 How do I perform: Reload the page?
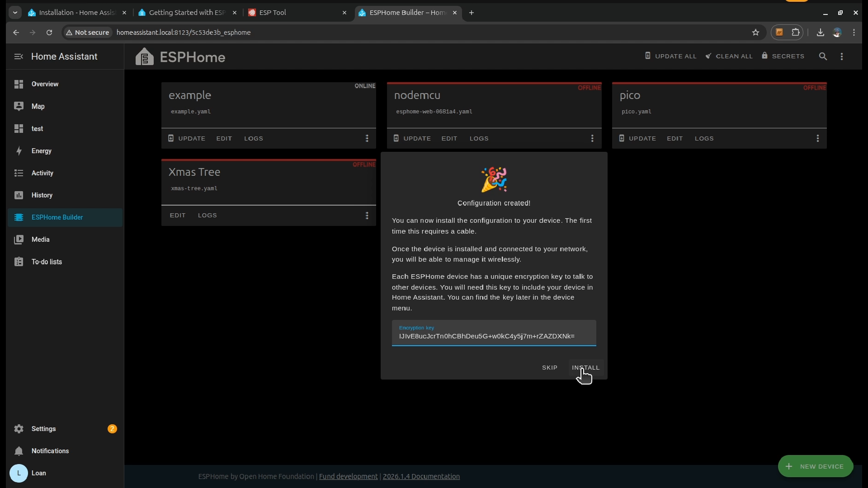tap(49, 33)
